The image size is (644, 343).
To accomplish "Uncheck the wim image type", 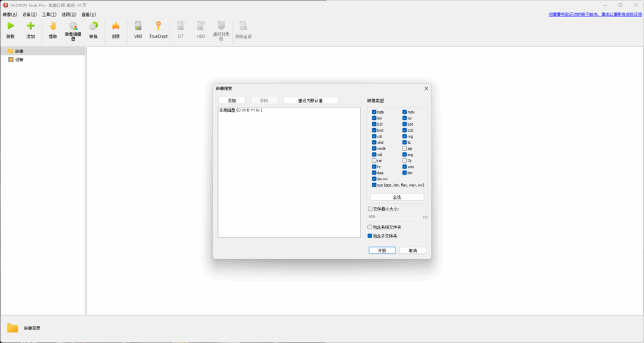I will [x=404, y=167].
